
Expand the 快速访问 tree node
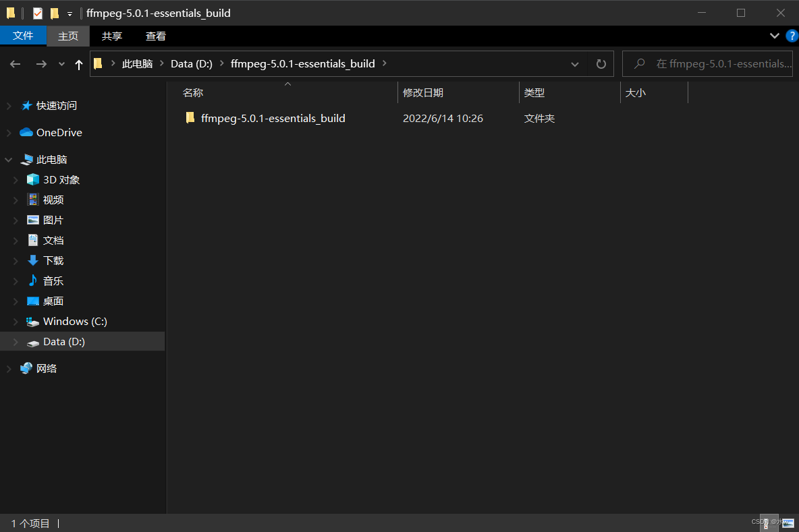click(x=9, y=106)
